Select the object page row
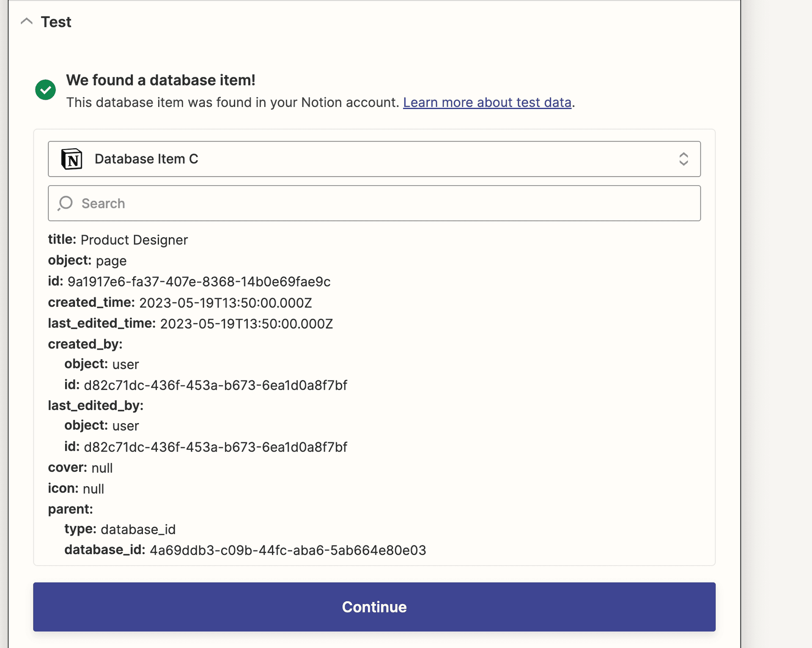Screen dimensions: 812x648 [x=88, y=260]
